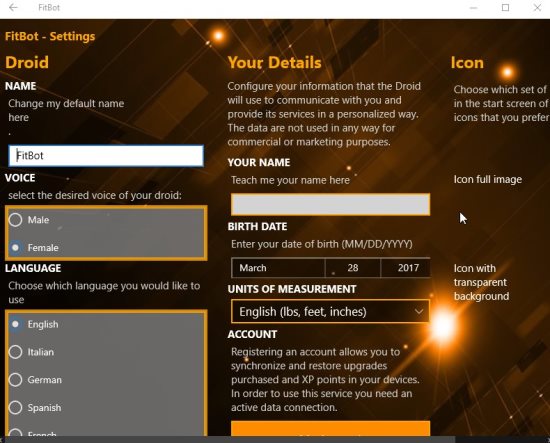The width and height of the screenshot is (550, 443).
Task: Choose Italian as the language
Action: pos(15,352)
